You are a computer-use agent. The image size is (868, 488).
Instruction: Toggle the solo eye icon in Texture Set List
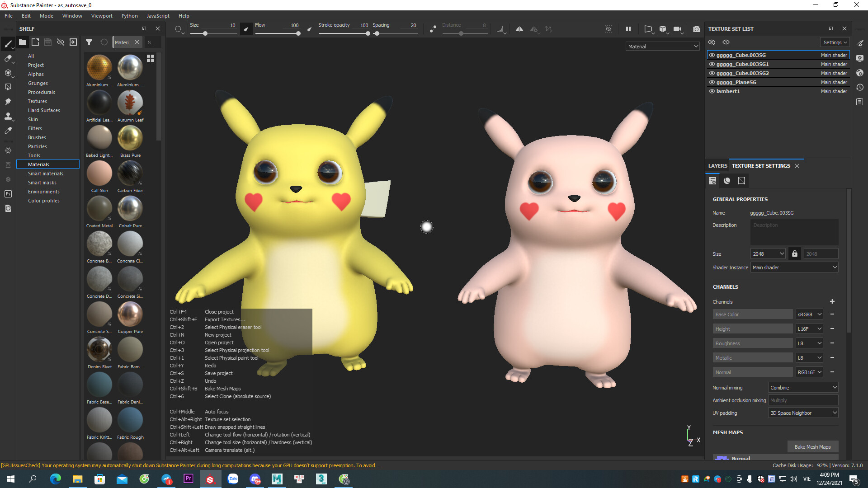point(726,42)
